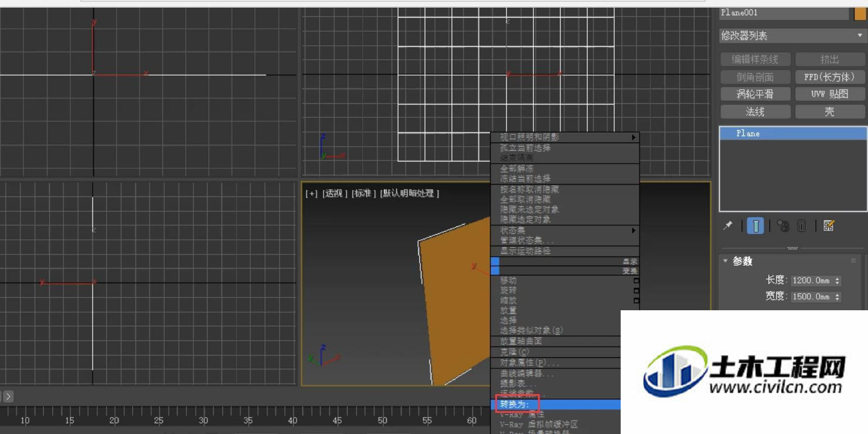
Task: Click frame 25 on the timeline
Action: point(159,421)
